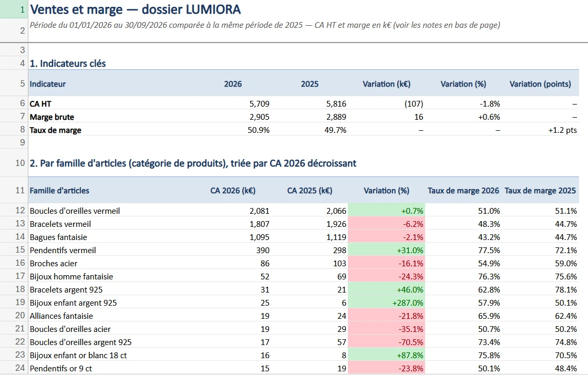Click the red -35.1% variation cell

click(387, 328)
